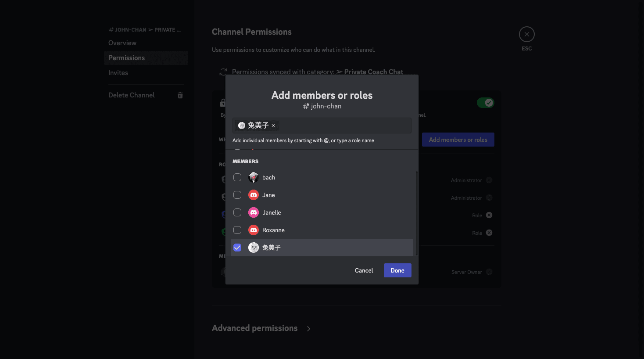Click the 兔美子 chip in search field
Image resolution: width=644 pixels, height=359 pixels.
point(257,126)
